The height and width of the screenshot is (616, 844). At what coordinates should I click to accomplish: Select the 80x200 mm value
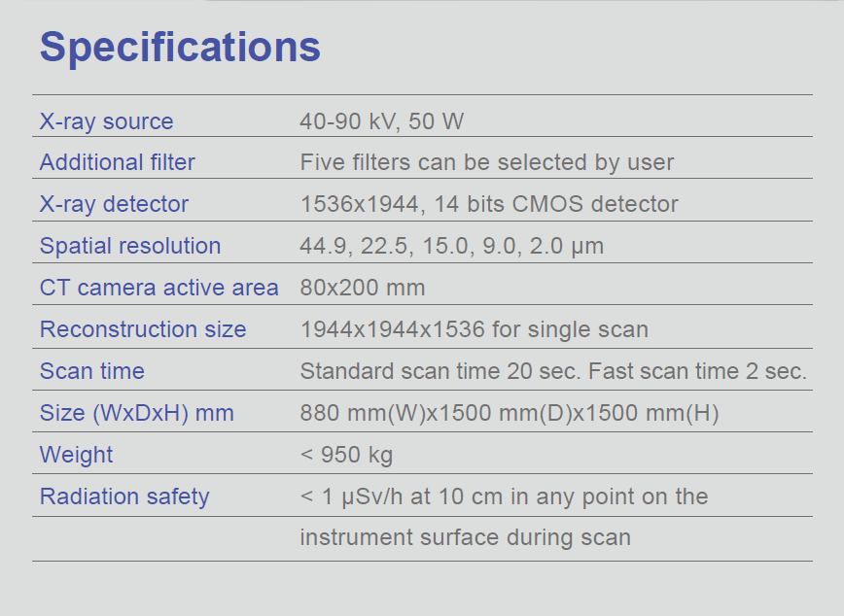[x=362, y=288]
